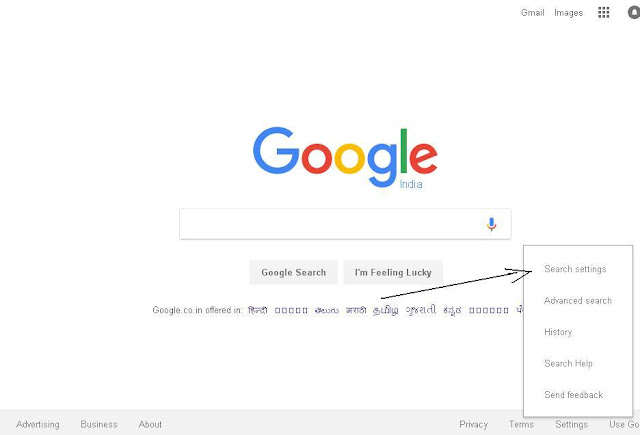Choose Advanced search in popup menu

(578, 301)
